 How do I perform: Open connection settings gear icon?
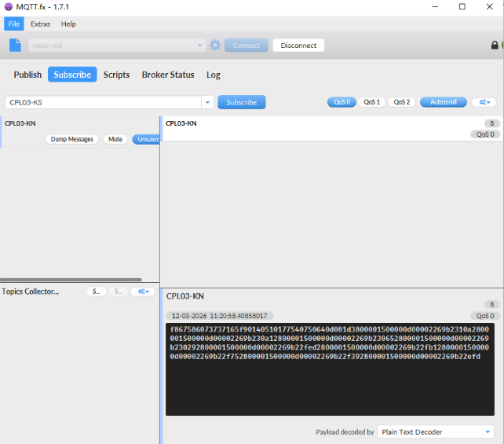(215, 46)
